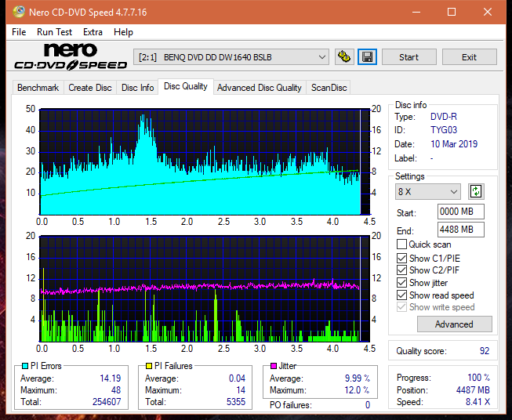512x420 pixels.
Task: Open the BENQ DVD drive selection dropdown
Action: point(231,57)
